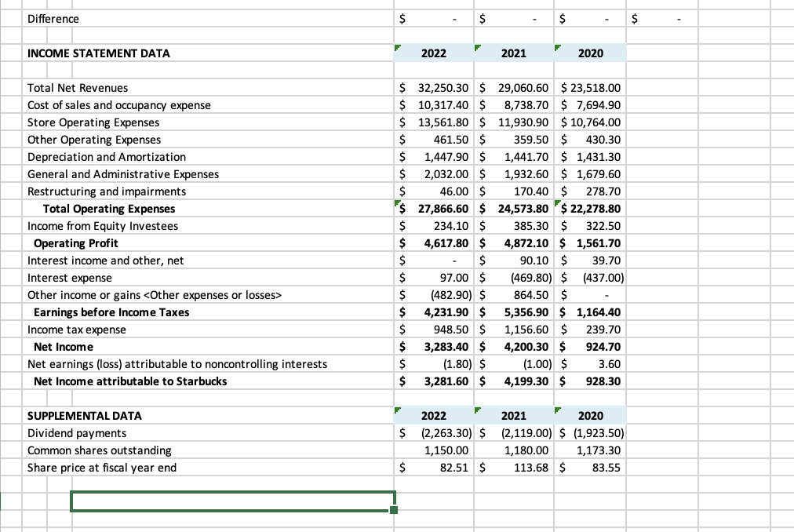Select the 2021 header in income statement
This screenshot has height=532, width=794.
pyautogui.click(x=514, y=53)
